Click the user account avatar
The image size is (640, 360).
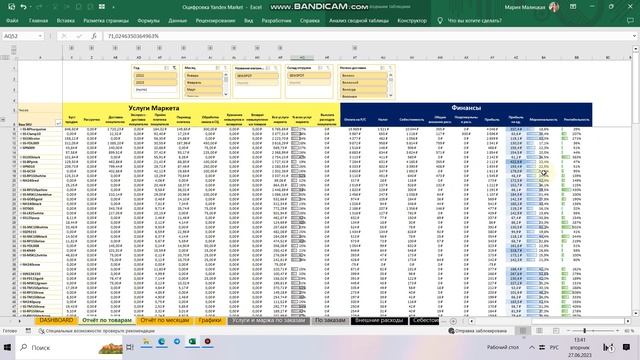click(554, 7)
